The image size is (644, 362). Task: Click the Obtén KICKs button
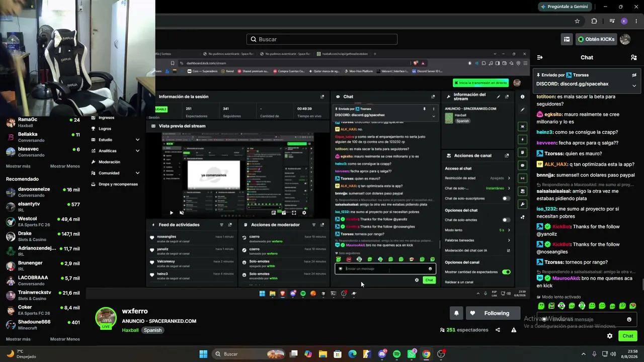pos(596,39)
